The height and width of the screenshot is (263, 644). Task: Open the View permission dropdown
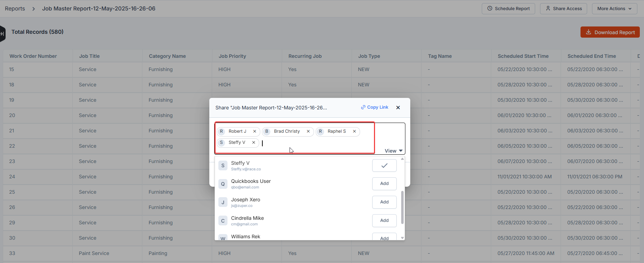pos(394,151)
